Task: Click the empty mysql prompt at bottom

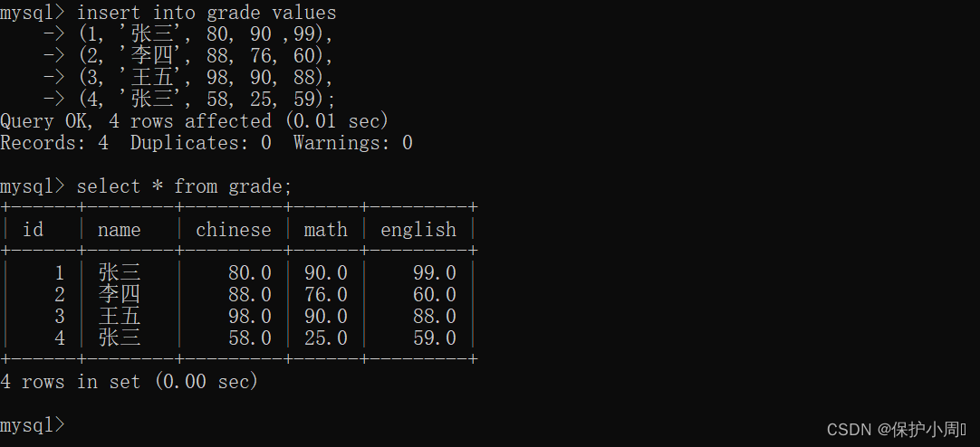Action: (x=33, y=424)
